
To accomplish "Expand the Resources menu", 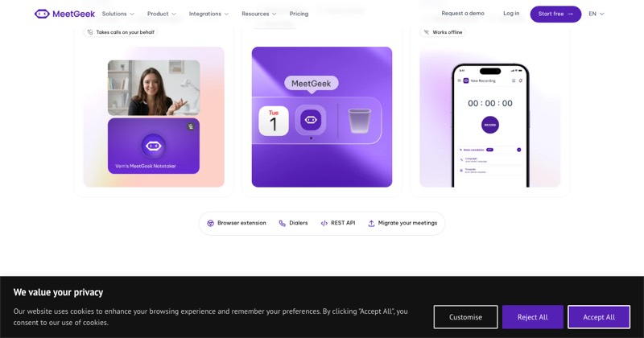I will (258, 14).
